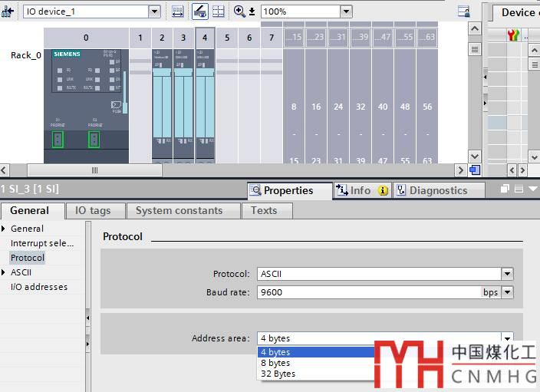The width and height of the screenshot is (540, 392).
Task: Select the Siemens interface module in slot 0
Action: (86, 106)
